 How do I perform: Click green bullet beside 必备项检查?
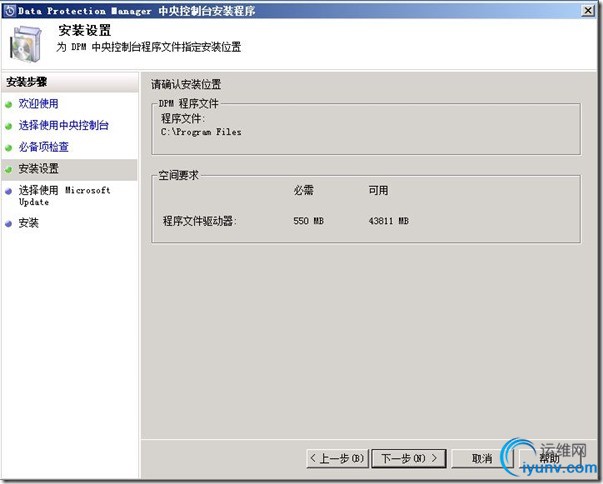(8, 148)
